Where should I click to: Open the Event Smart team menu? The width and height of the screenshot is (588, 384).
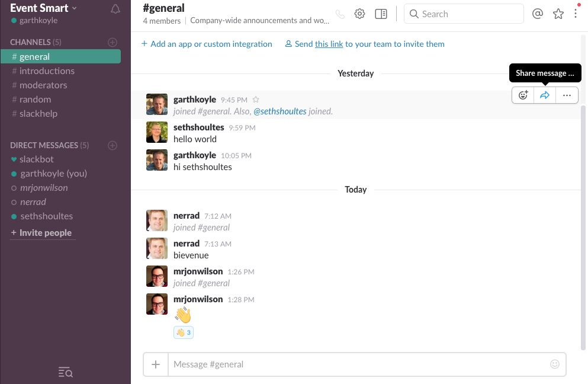pos(41,8)
